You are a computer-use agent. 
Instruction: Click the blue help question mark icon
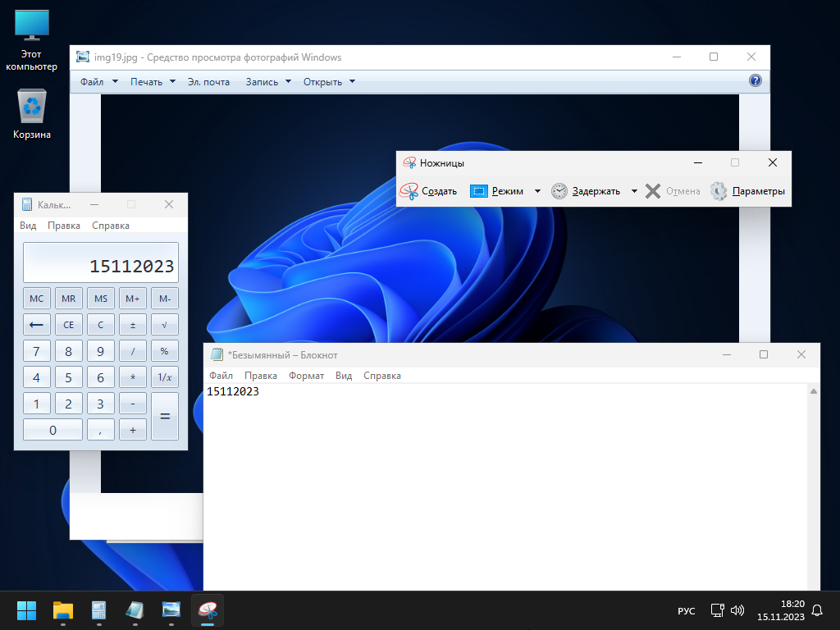(756, 80)
